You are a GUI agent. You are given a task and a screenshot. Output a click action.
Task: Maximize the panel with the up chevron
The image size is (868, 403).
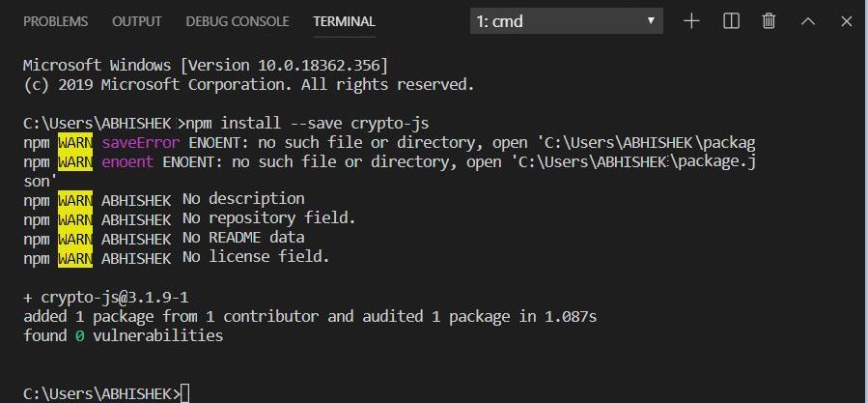[x=808, y=20]
